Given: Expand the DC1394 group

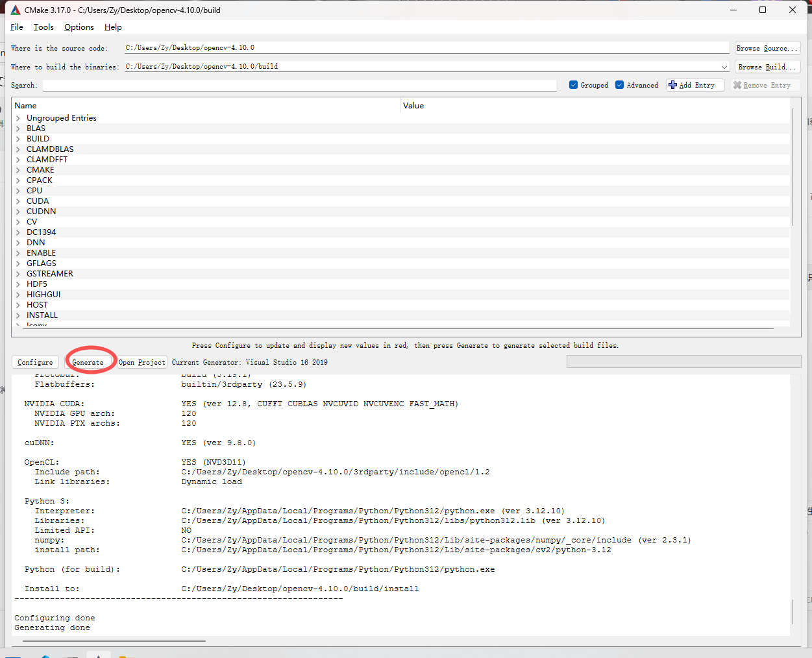Looking at the screenshot, I should [x=18, y=232].
